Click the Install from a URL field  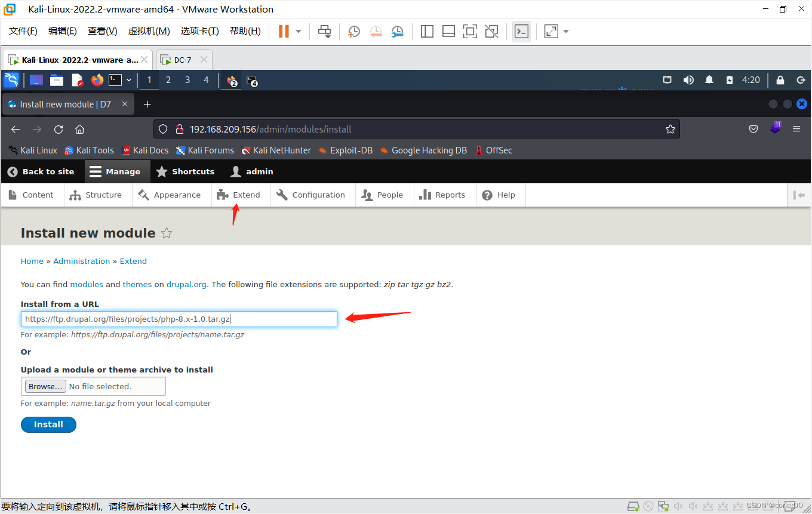click(x=179, y=319)
